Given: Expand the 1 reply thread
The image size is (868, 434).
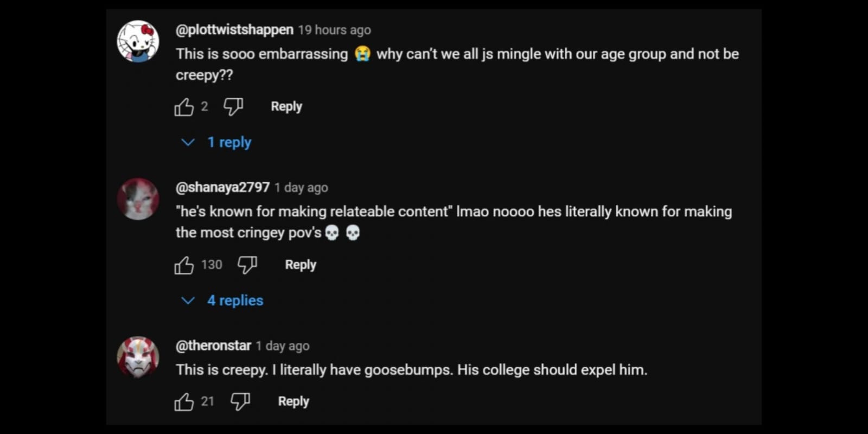Looking at the screenshot, I should click(229, 142).
